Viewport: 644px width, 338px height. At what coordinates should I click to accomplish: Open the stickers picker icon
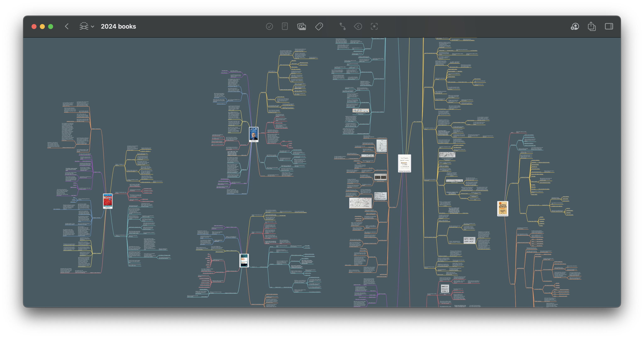[x=358, y=26]
